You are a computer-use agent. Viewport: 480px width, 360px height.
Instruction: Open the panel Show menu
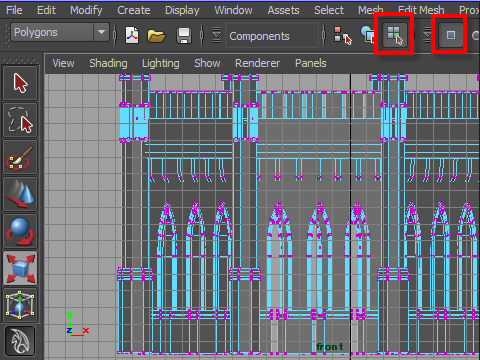point(207,63)
